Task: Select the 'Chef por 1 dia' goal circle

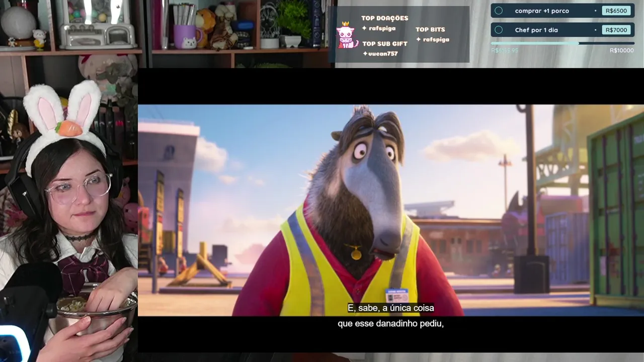Action: (499, 30)
